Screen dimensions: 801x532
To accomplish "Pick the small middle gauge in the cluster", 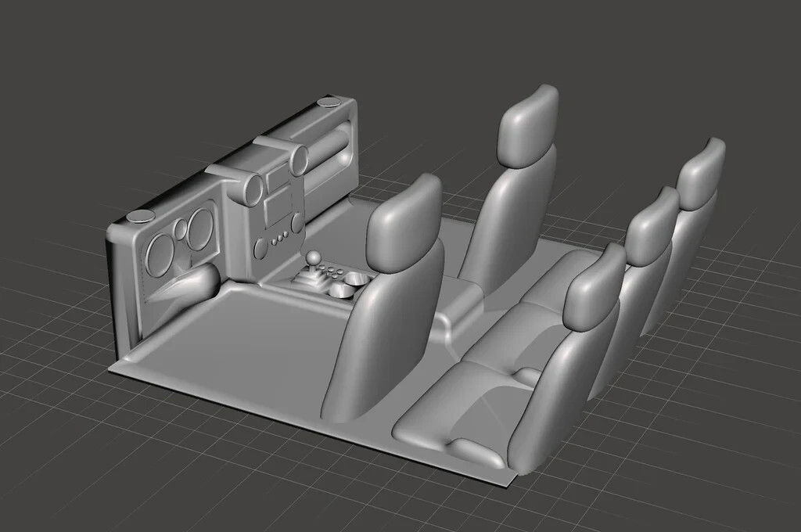I will tap(181, 230).
